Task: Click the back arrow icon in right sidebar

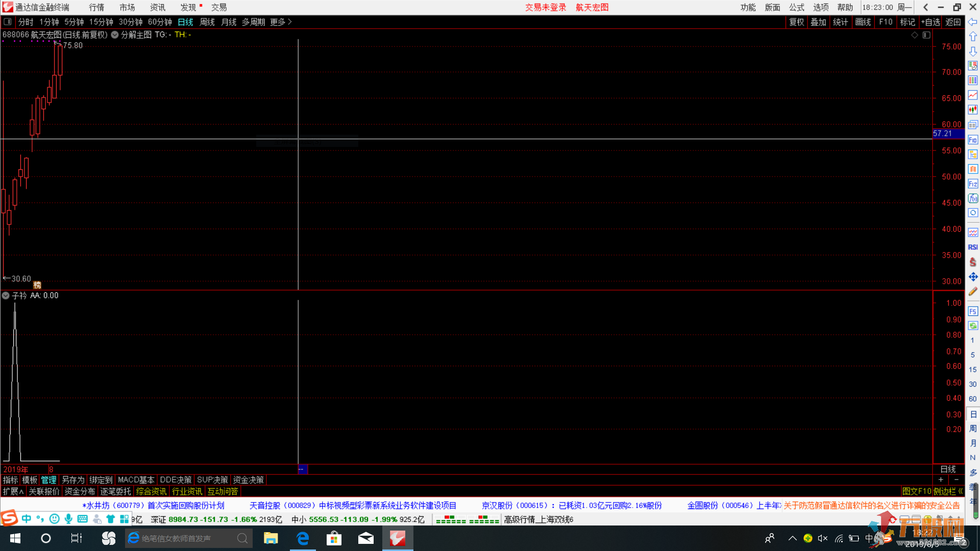Action: tap(973, 22)
